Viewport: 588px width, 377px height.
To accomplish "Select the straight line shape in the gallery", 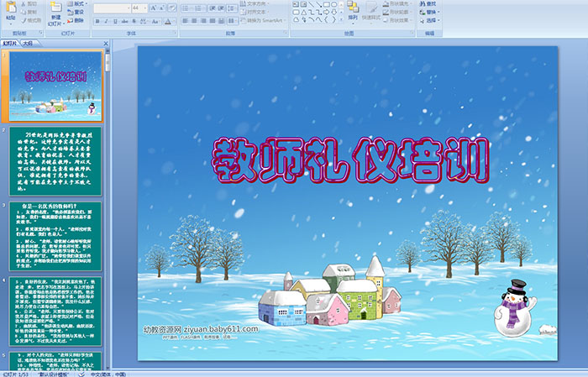I will pyautogui.click(x=311, y=4).
